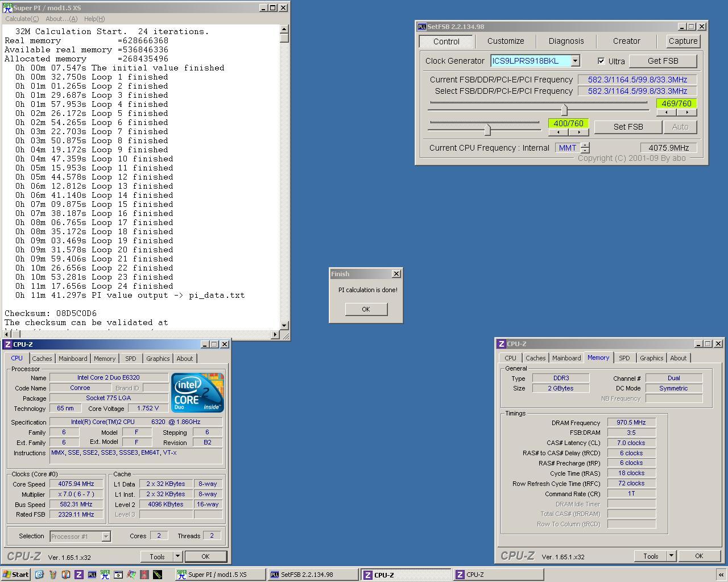Click the lower-left CPU-Z window title bar icon

[x=7, y=344]
